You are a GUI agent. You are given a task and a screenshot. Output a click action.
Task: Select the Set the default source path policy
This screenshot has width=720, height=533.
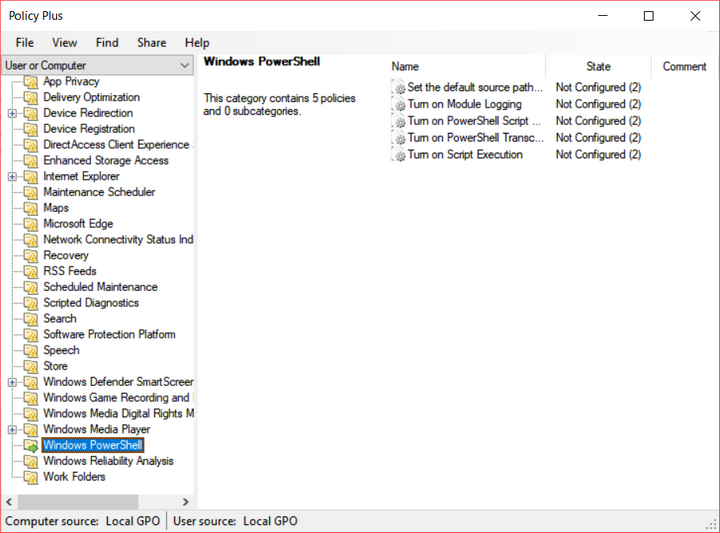[x=475, y=87]
